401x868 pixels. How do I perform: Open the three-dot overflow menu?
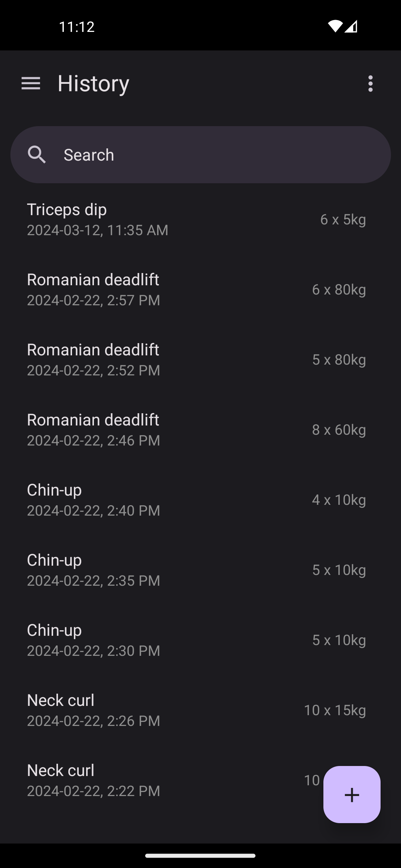pos(370,83)
